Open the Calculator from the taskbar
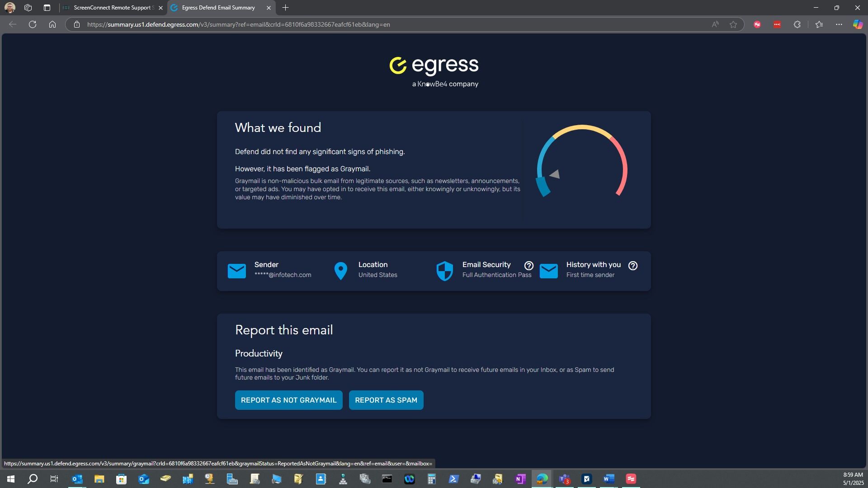Screen dimensions: 868x488 [x=432, y=479]
